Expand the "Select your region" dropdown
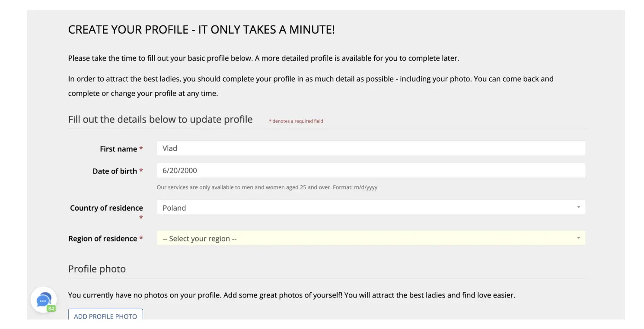This screenshot has height=329, width=644. click(x=371, y=238)
